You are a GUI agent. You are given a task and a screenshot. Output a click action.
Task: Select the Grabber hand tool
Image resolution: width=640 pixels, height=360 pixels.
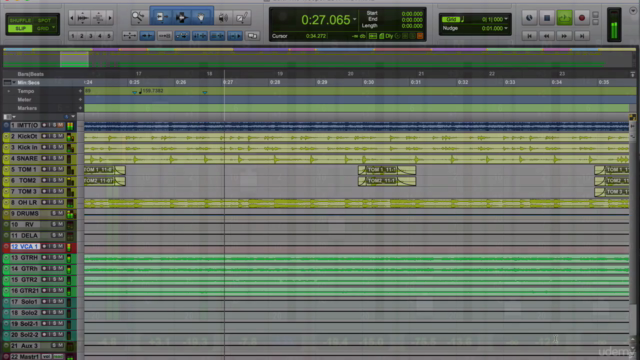click(201, 17)
